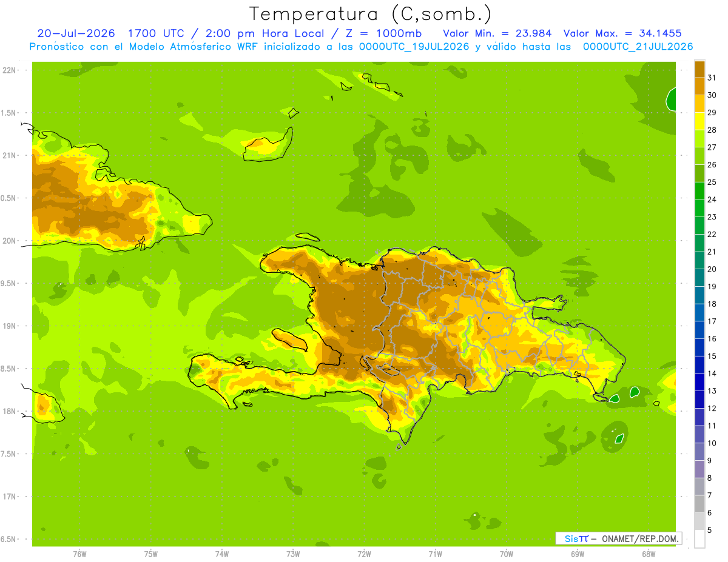Select the 18N latitude label
Screen dimensions: 728x562
(8, 411)
